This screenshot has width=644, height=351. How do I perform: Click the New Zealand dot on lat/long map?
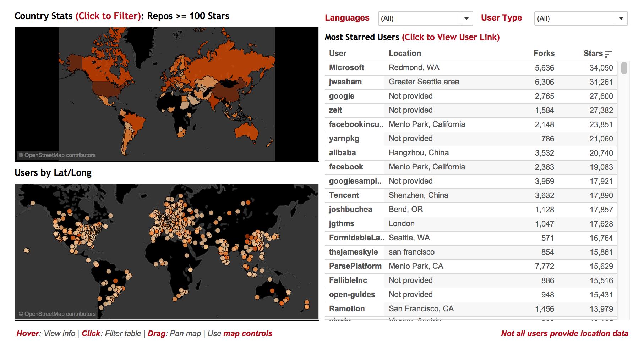point(307,305)
